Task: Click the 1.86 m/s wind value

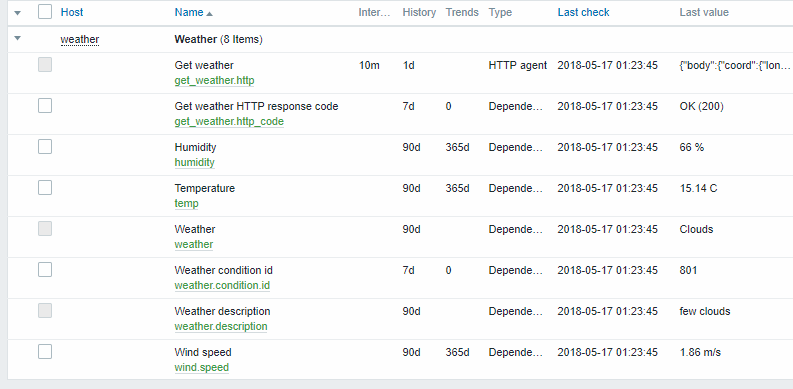Action: (700, 352)
